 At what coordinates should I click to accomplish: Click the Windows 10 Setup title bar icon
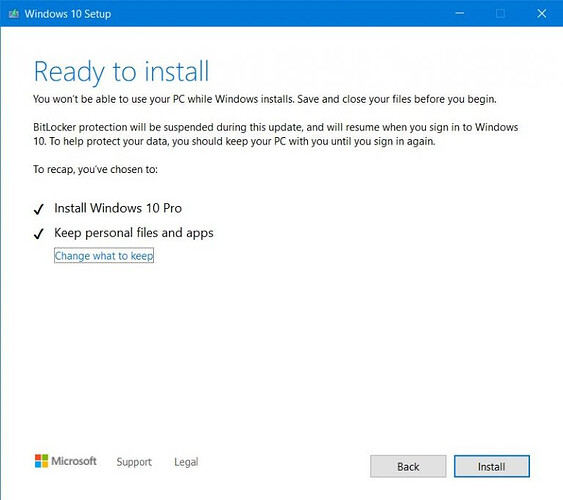tap(14, 14)
